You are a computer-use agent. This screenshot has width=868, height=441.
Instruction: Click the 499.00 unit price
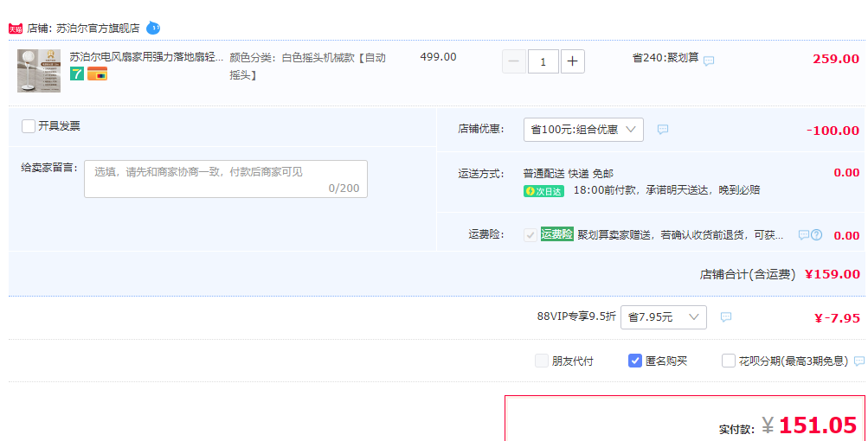click(x=439, y=57)
